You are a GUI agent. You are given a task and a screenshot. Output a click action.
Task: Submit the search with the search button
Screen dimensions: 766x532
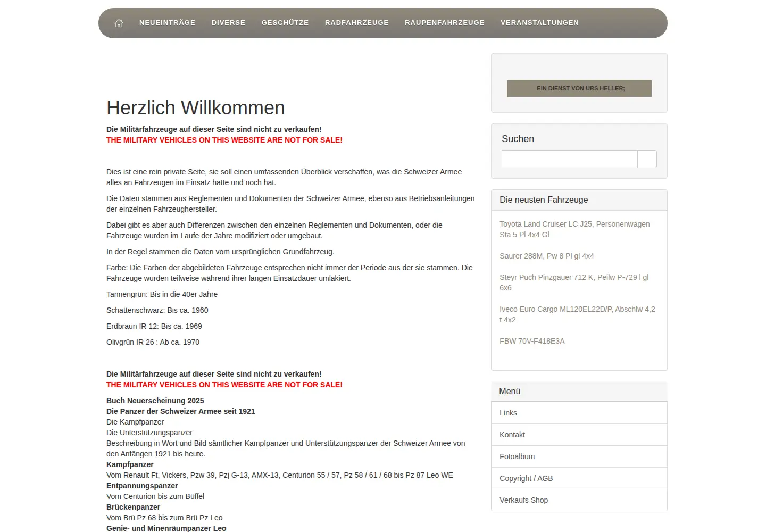[647, 159]
